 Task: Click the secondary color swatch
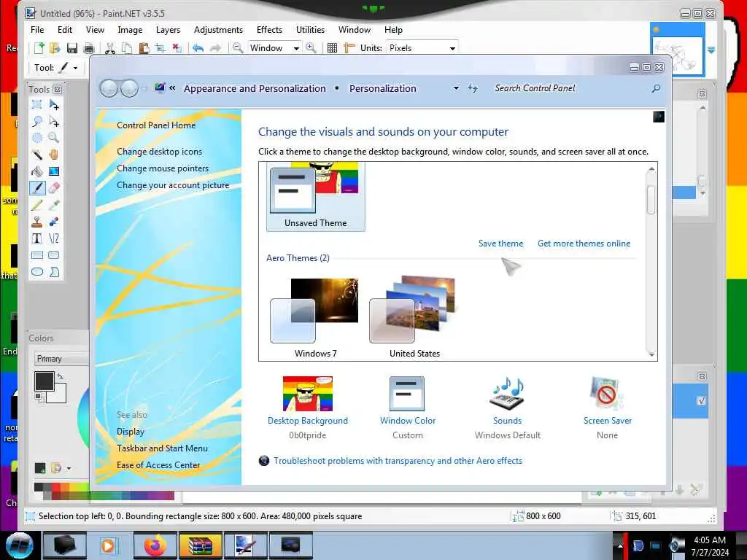[x=59, y=396]
